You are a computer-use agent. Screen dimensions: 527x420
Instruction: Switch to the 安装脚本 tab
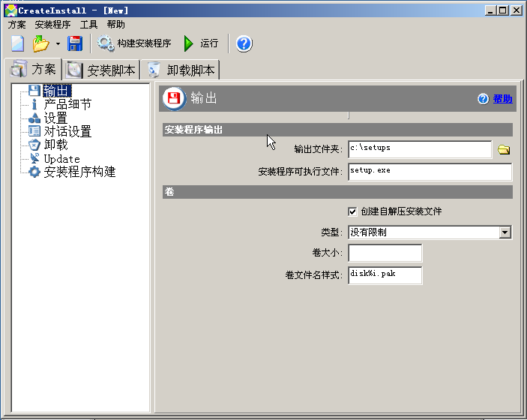coord(101,70)
